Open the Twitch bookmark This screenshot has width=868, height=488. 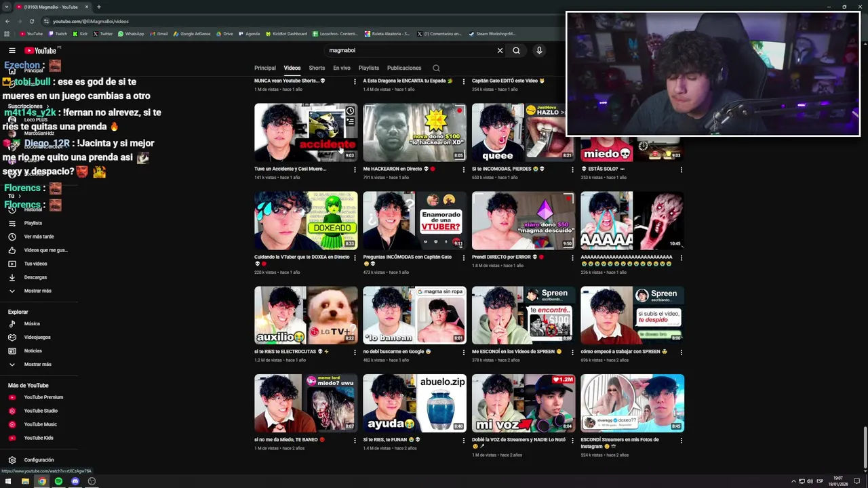click(57, 33)
